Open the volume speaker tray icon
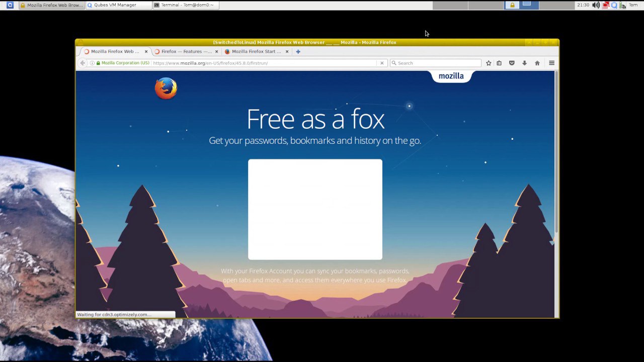 [596, 5]
